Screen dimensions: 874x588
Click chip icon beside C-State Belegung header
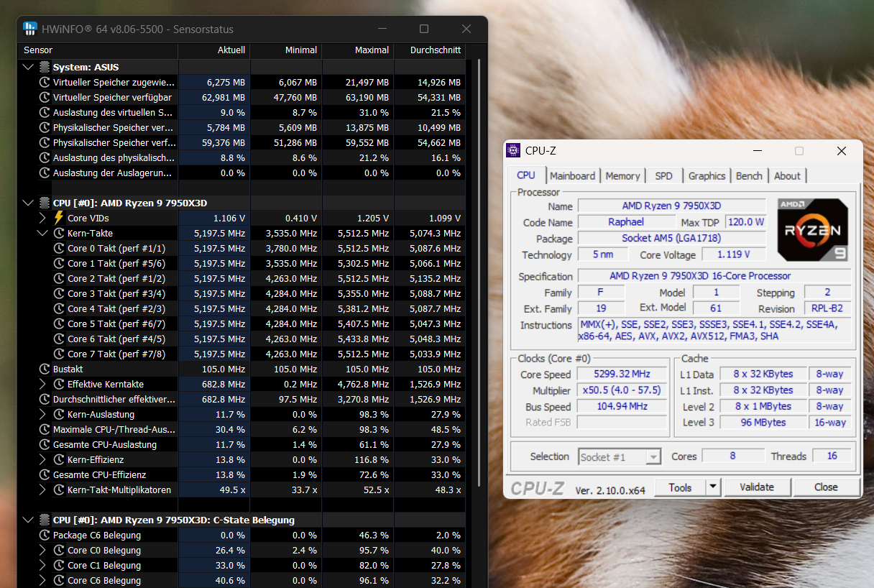coord(45,520)
